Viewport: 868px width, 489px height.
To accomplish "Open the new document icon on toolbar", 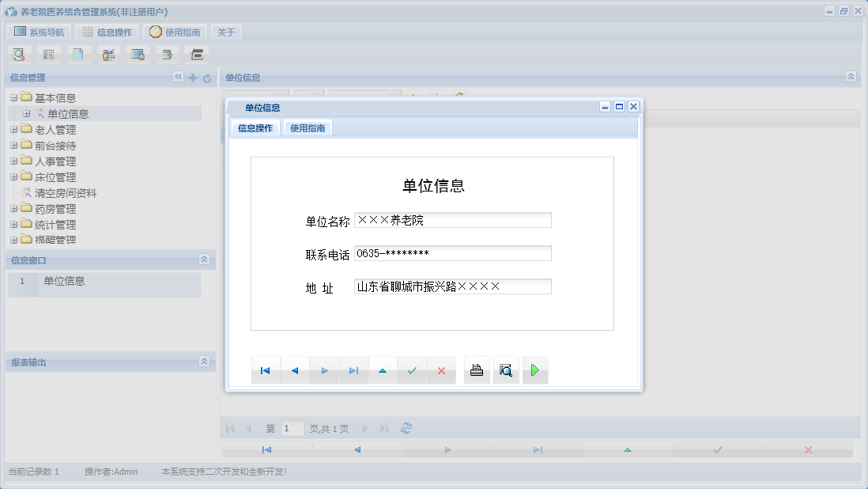I will (79, 54).
